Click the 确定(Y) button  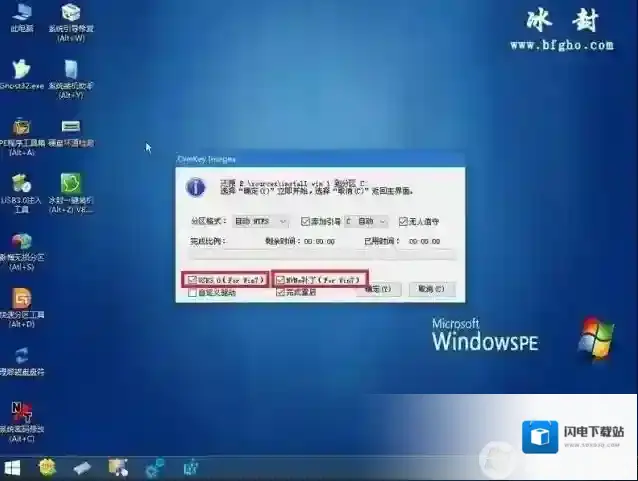tap(383, 288)
